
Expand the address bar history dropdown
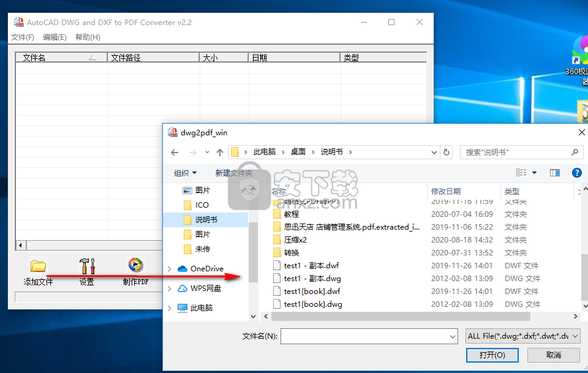(x=434, y=152)
